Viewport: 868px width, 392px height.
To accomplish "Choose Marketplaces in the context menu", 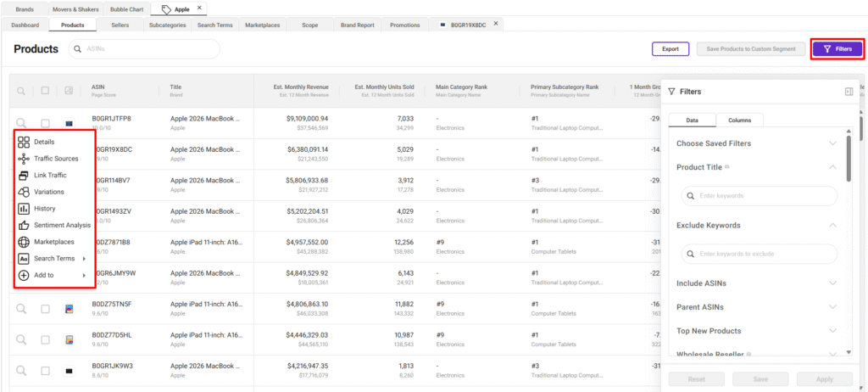I will click(x=53, y=242).
